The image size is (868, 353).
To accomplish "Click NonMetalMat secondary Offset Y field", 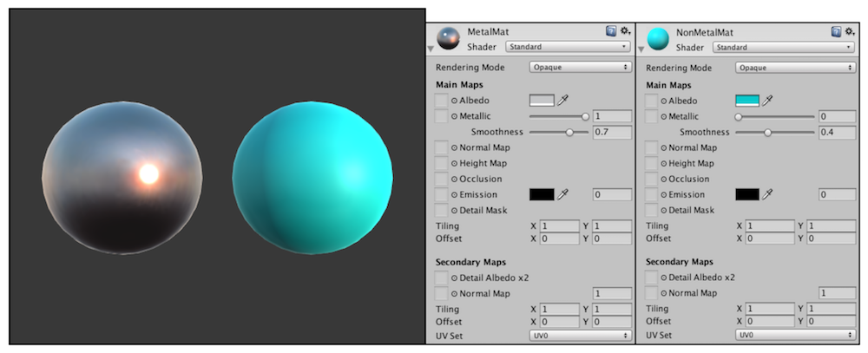I will 832,322.
